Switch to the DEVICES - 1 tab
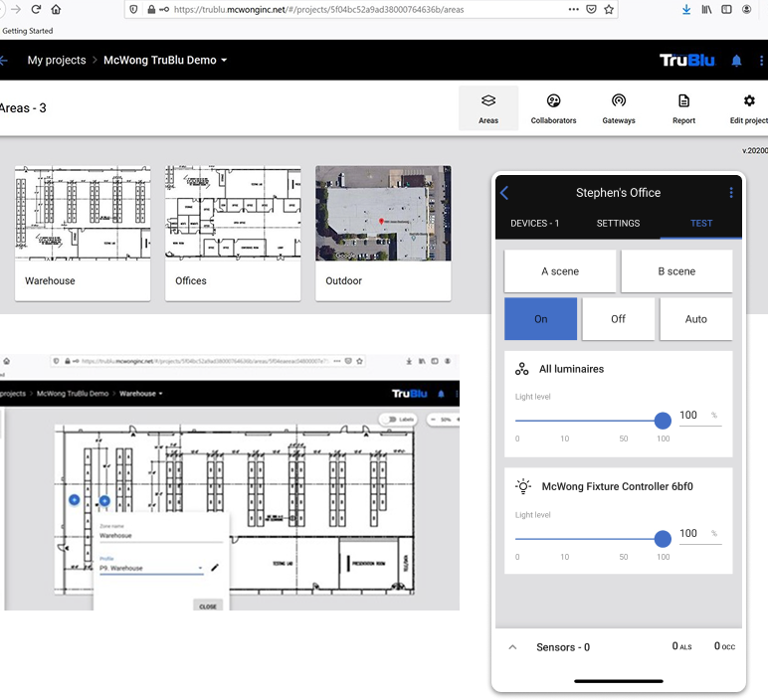The image size is (768, 700). [535, 224]
